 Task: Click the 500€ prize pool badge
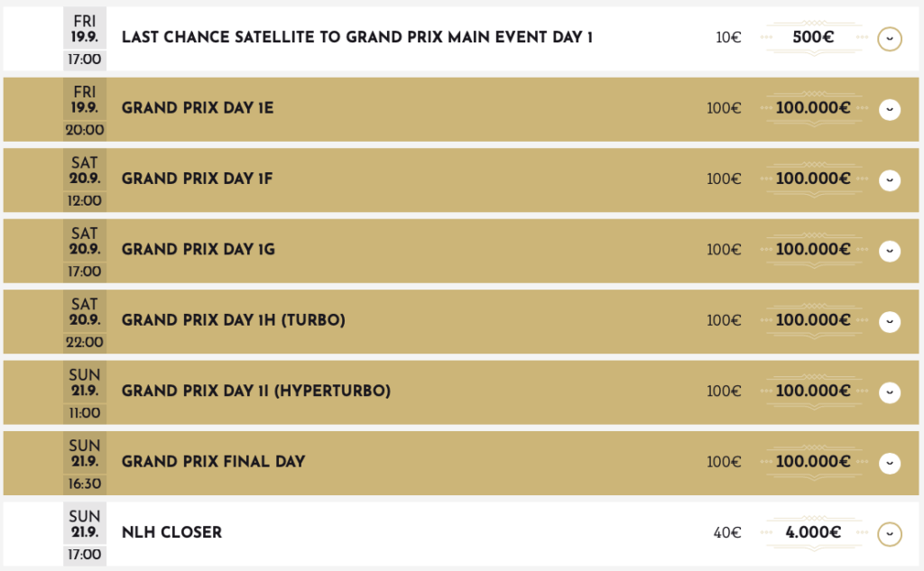pyautogui.click(x=813, y=38)
